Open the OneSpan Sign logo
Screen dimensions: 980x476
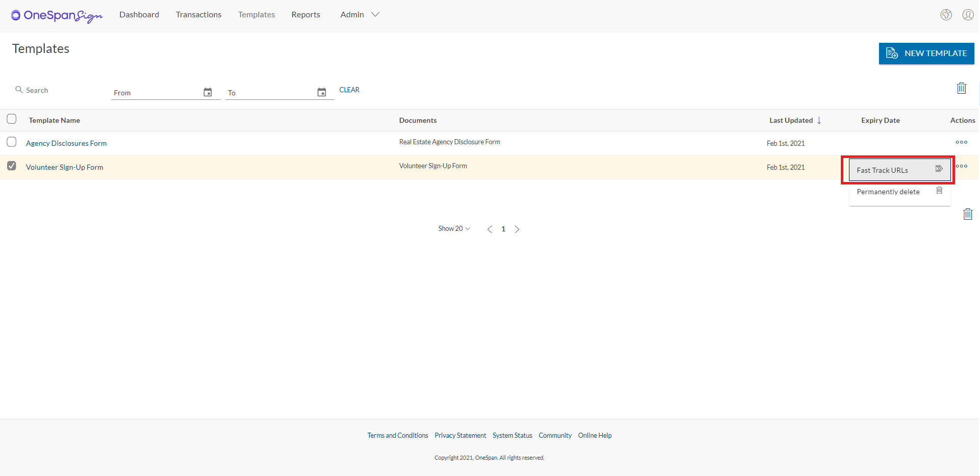(56, 16)
